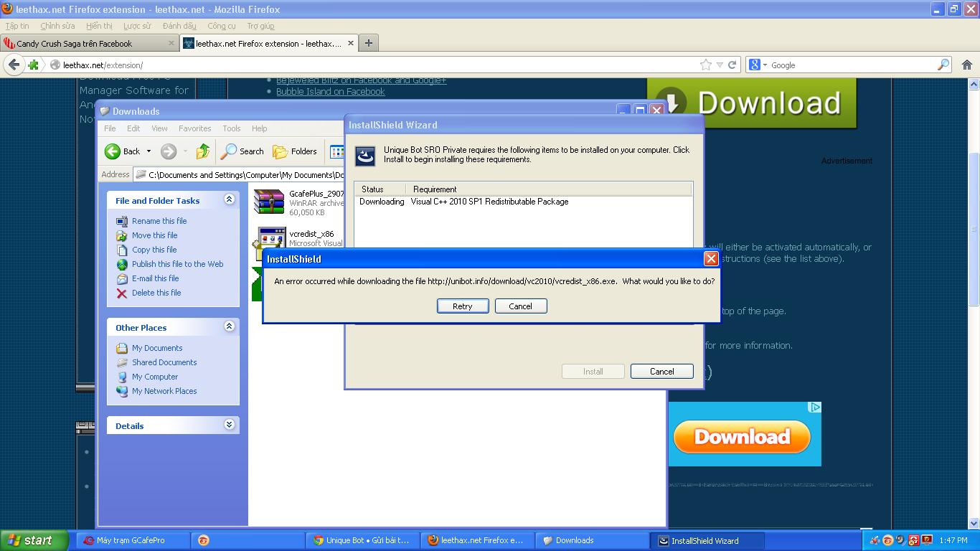Reload the leethax.net page
The width and height of the screenshot is (980, 551).
(x=732, y=65)
